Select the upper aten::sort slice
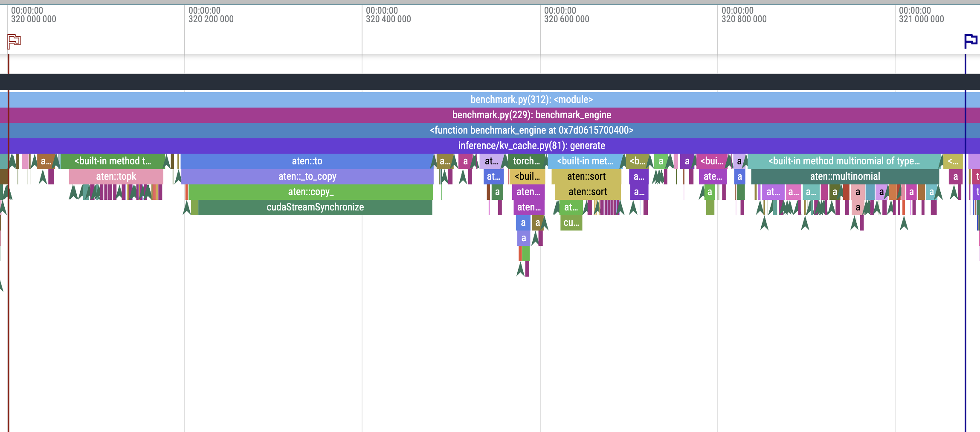 (x=587, y=176)
